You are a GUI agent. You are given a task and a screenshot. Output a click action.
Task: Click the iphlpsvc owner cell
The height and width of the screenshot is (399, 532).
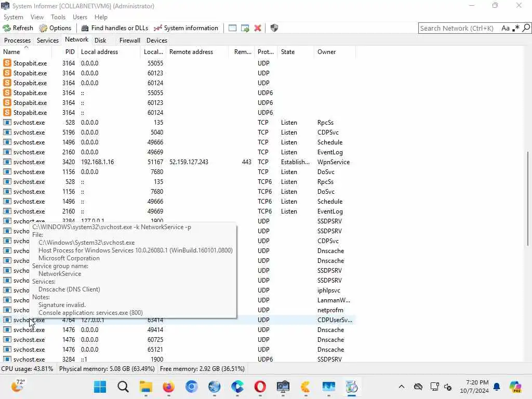click(x=329, y=290)
